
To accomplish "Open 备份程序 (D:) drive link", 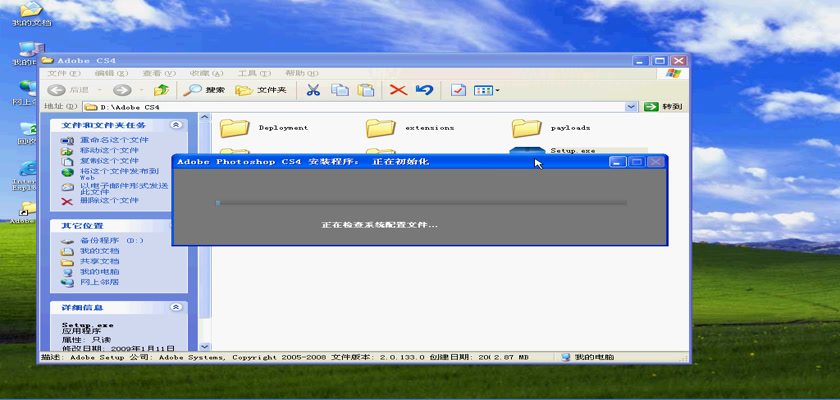I will pos(112,240).
